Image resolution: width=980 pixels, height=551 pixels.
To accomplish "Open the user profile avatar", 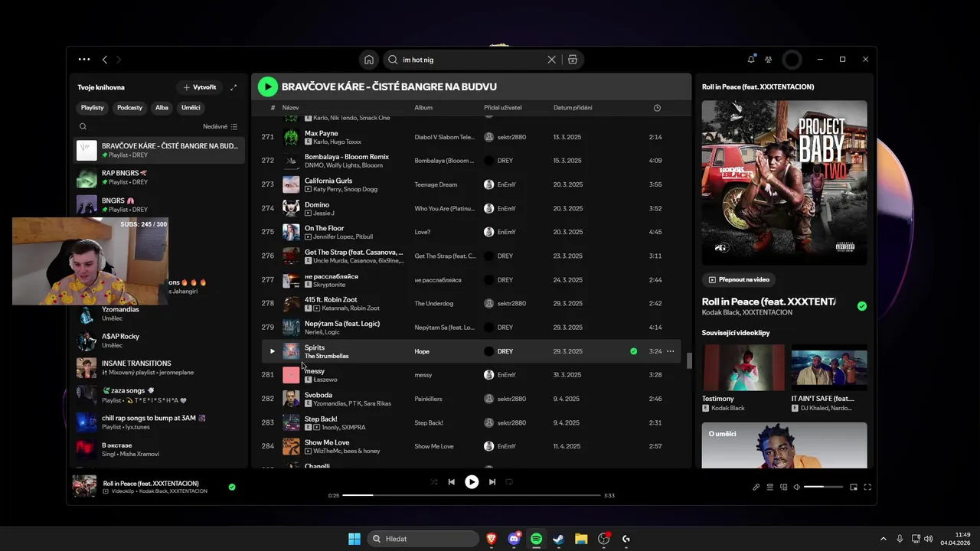I will click(792, 60).
